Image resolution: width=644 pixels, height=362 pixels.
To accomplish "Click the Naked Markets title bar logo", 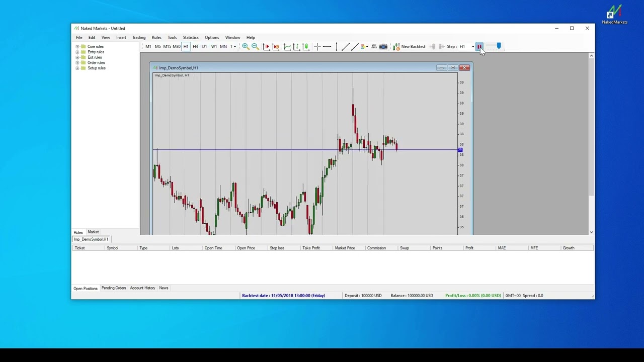I will [76, 28].
